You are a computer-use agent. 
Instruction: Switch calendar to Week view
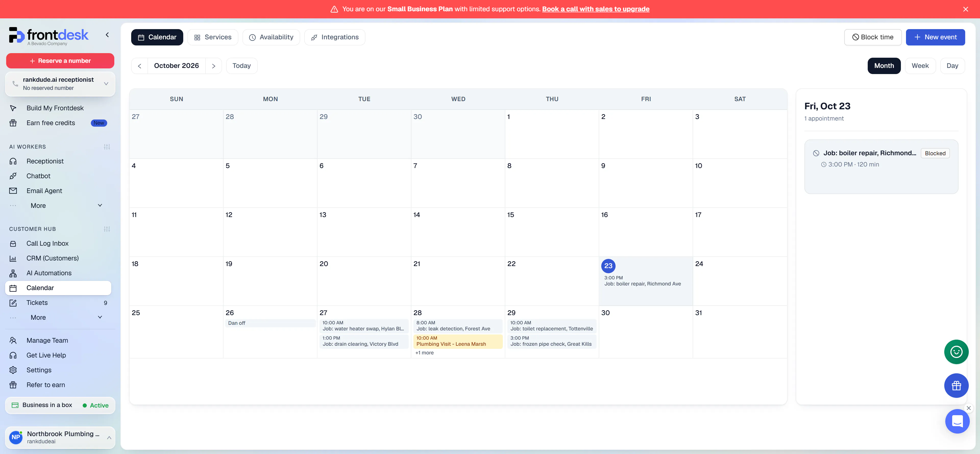(x=920, y=66)
